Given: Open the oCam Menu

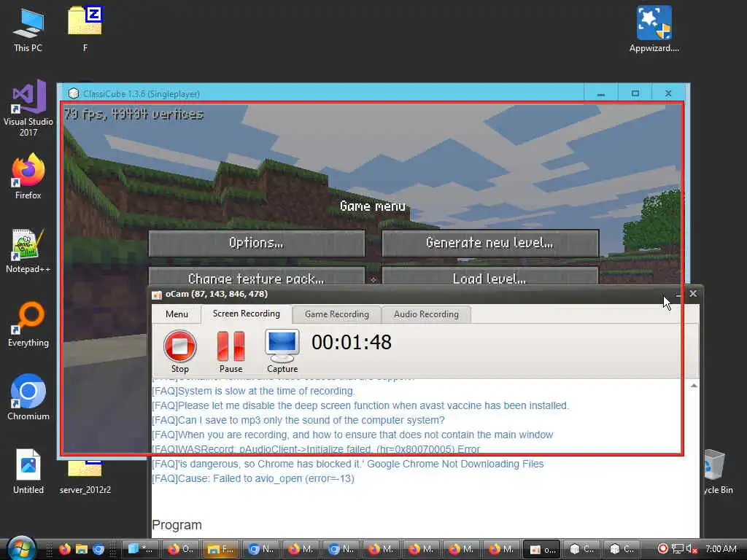Looking at the screenshot, I should (177, 314).
